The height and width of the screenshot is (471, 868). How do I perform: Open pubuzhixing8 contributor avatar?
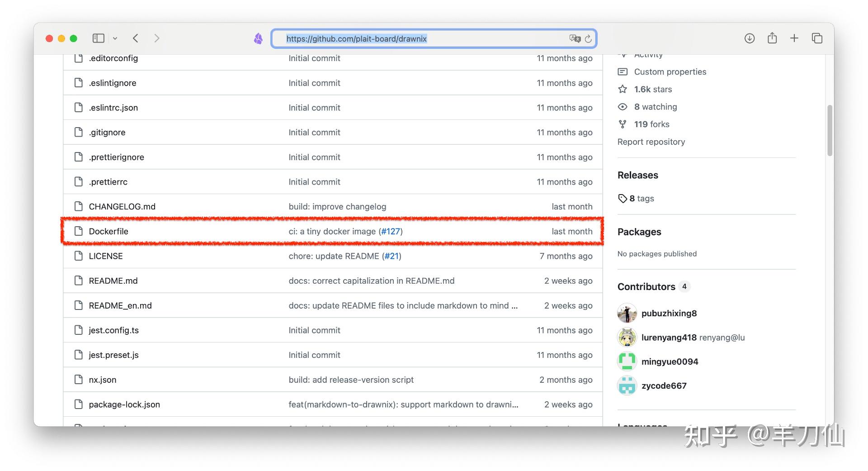coord(627,313)
